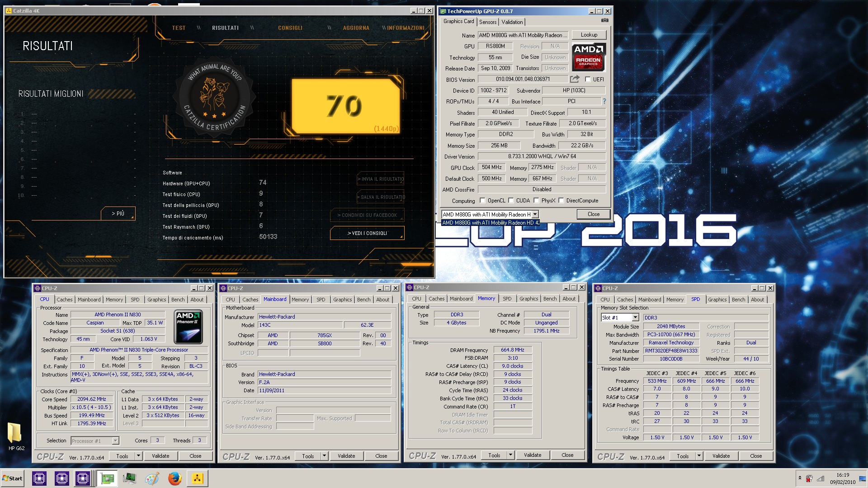Open the Bench tab in CPU-Z SPD window
The height and width of the screenshot is (488, 868).
click(738, 300)
